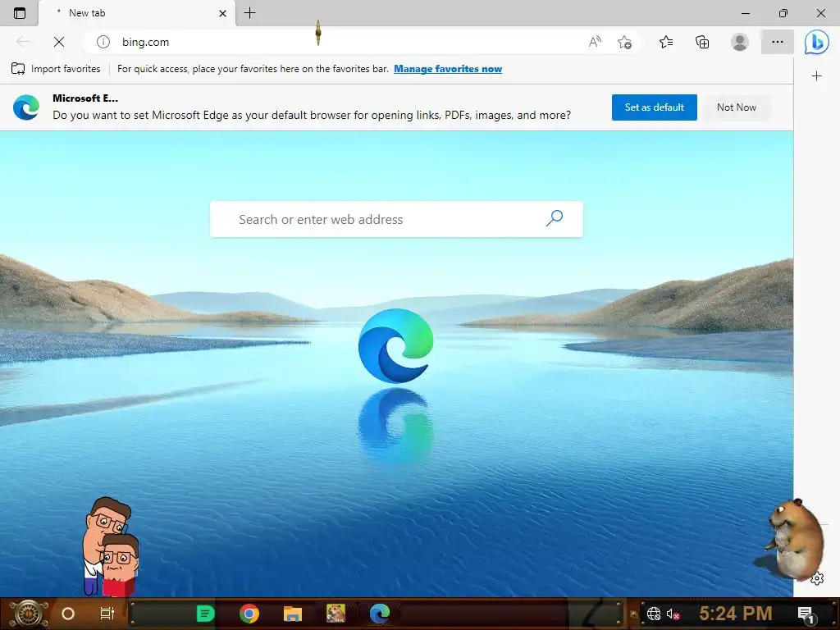Image resolution: width=840 pixels, height=630 pixels.
Task: Open the notification center icon
Action: click(x=806, y=614)
